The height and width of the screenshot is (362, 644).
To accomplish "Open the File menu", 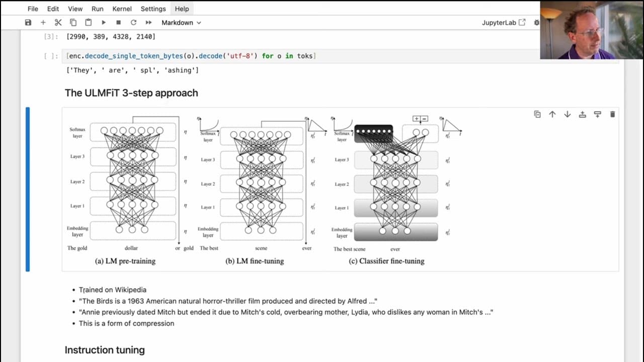I will [33, 9].
